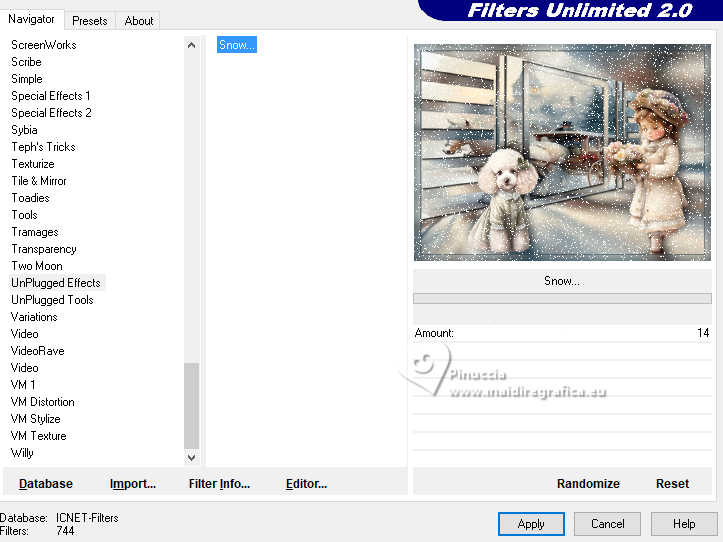This screenshot has height=542, width=723.
Task: Open the Presets tab
Action: pos(89,21)
